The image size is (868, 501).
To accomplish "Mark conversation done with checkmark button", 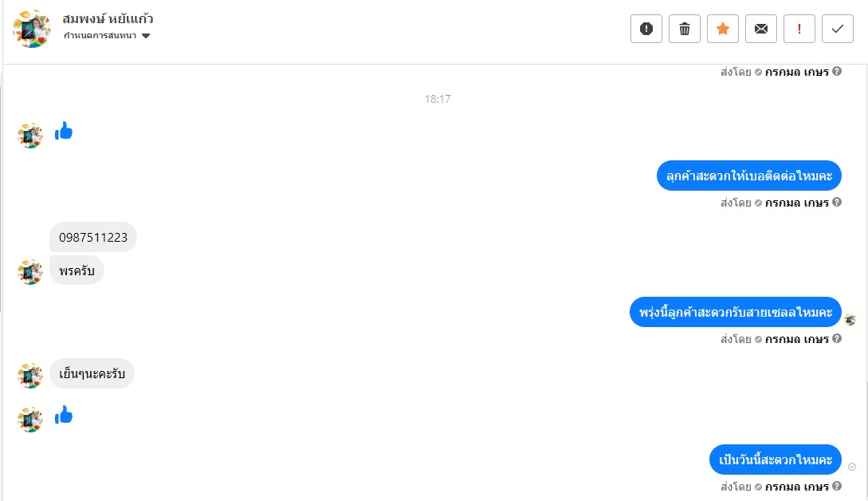I will (x=838, y=29).
